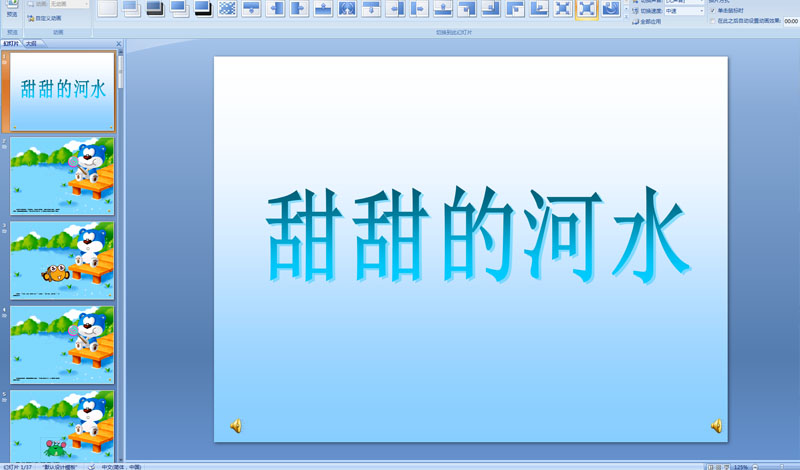
Task: Open the Animate (动画) dropdown showing 无动画
Action: pos(69,4)
